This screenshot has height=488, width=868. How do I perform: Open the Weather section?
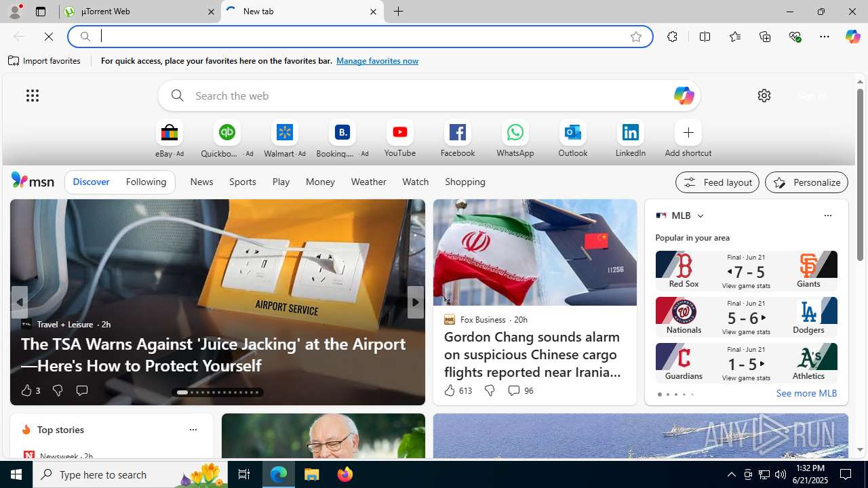368,182
